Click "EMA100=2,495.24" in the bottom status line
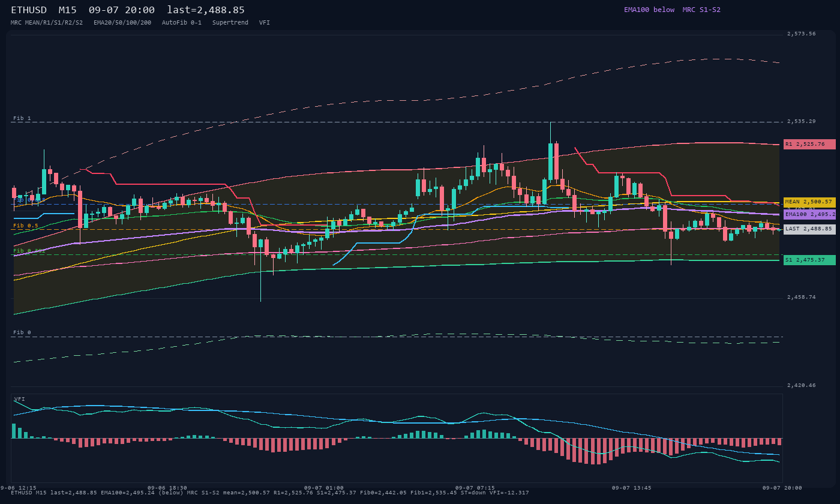The width and height of the screenshot is (840, 504). coord(128,493)
